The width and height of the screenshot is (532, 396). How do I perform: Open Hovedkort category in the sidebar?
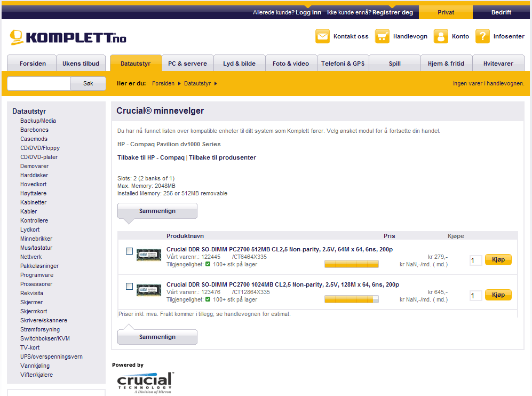[34, 184]
